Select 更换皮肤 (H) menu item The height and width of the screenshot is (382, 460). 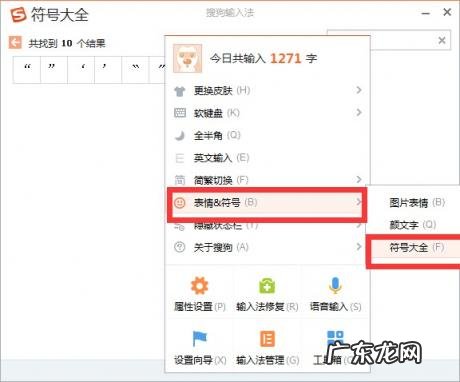click(268, 90)
